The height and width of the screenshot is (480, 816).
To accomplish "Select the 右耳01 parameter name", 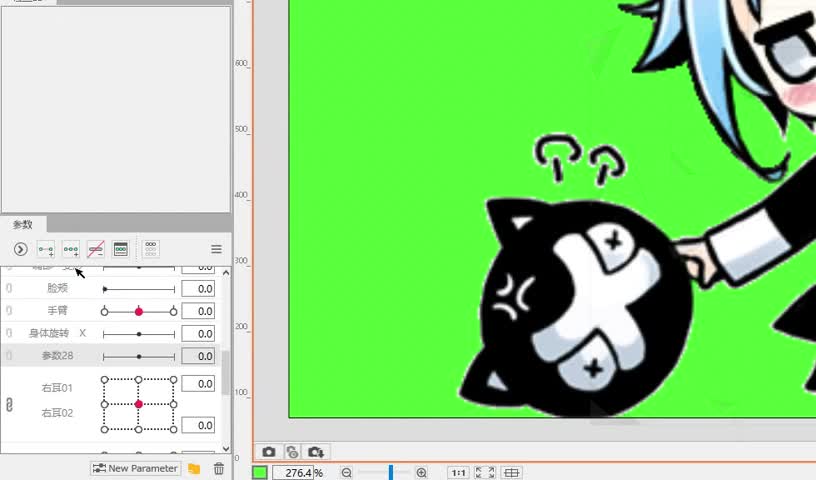I will coord(57,388).
